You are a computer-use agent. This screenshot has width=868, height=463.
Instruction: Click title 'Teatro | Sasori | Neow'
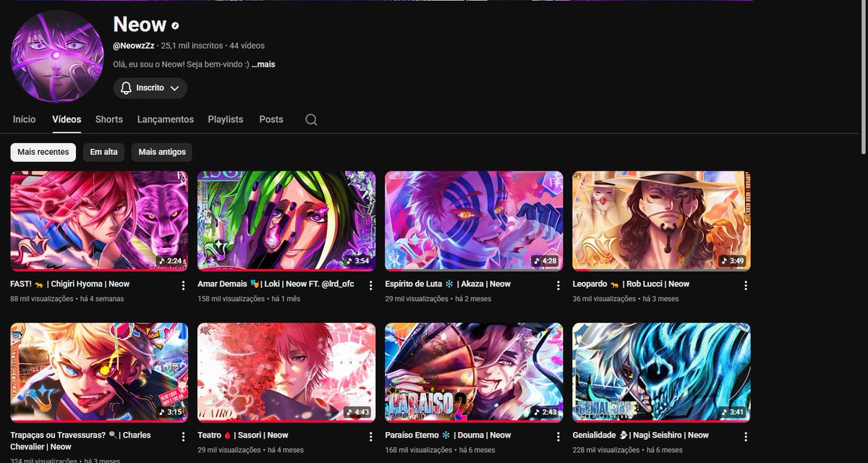(242, 436)
